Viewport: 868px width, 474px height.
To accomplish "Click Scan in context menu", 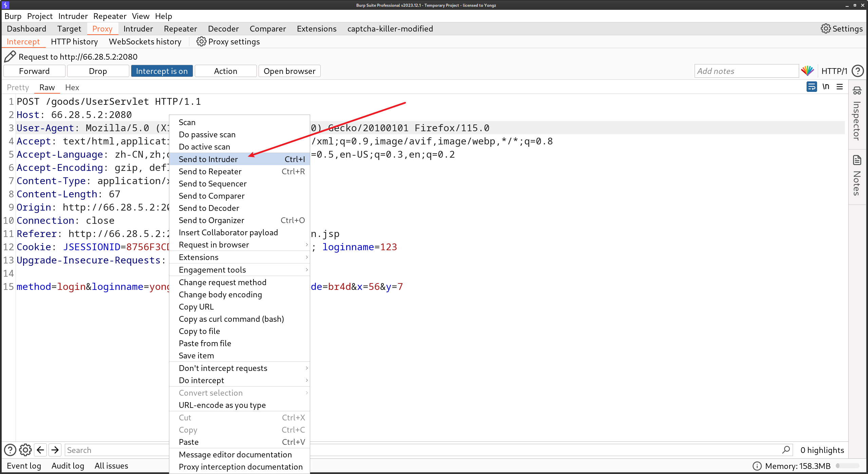I will point(240,122).
